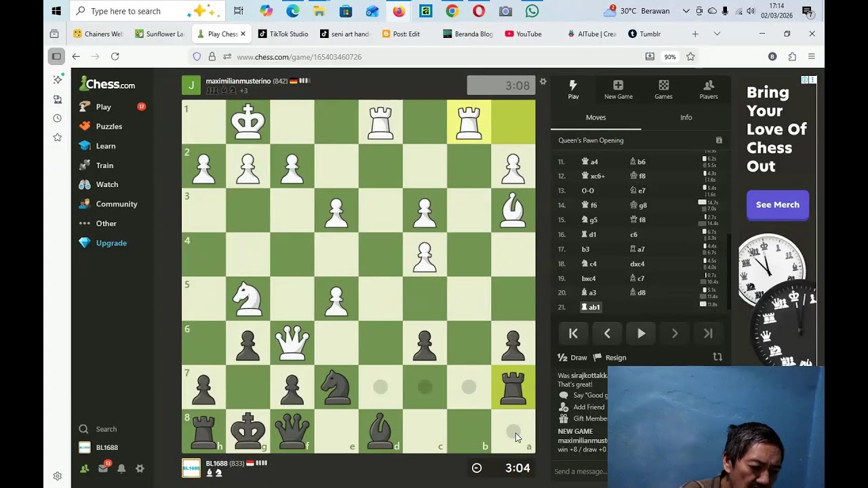Click the See Merch ad button
Viewport: 868px width, 488px height.
tap(777, 205)
